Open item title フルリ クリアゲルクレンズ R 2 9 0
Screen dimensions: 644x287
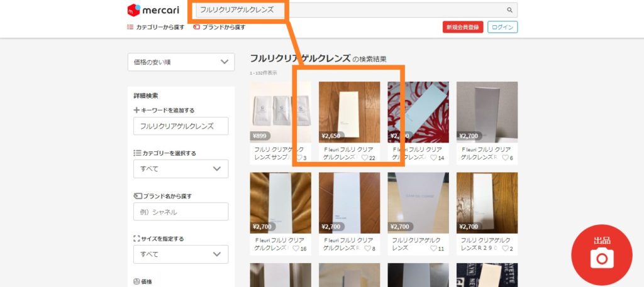click(486, 244)
